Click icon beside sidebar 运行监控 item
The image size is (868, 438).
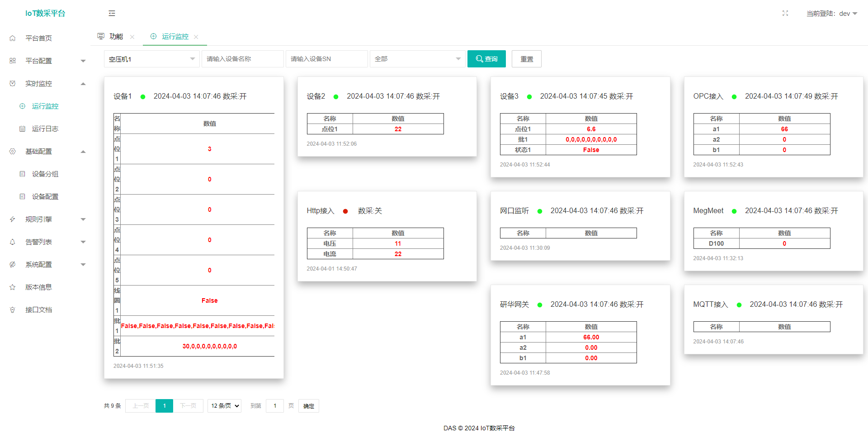[22, 106]
